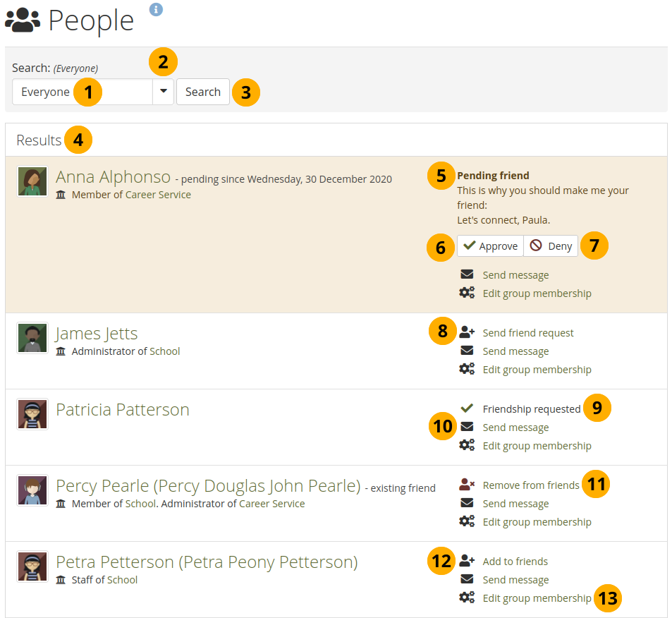The height and width of the screenshot is (618, 672).
Task: Open the Career Service link under Anna Alphonso
Action: click(x=158, y=195)
